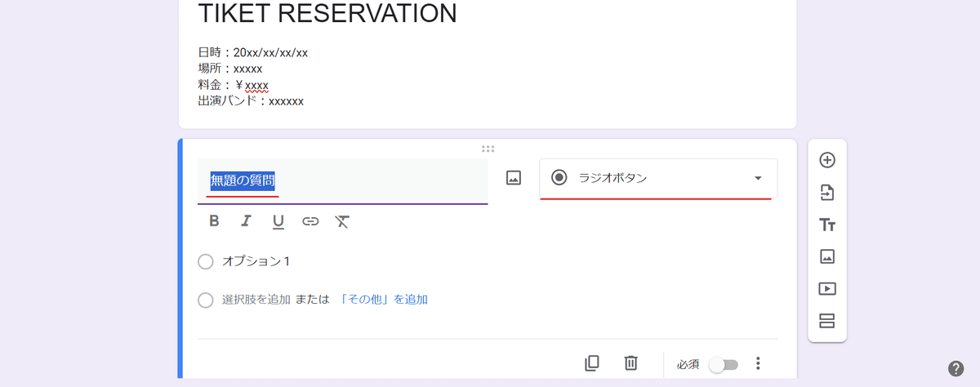Click the 日時：20xx/xx/xx/xx description line
980x387 pixels.
tap(252, 53)
